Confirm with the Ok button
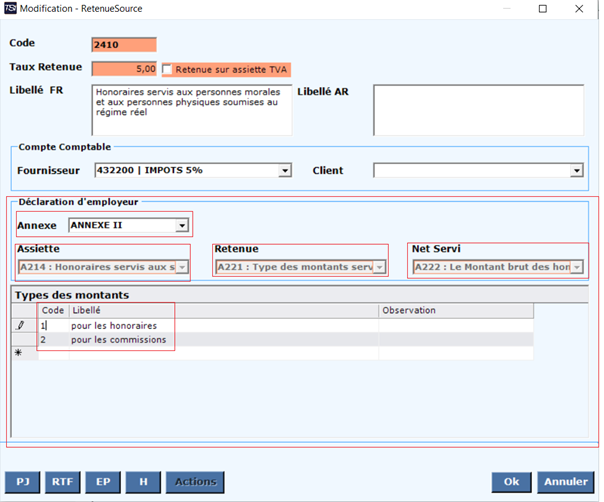 [512, 482]
